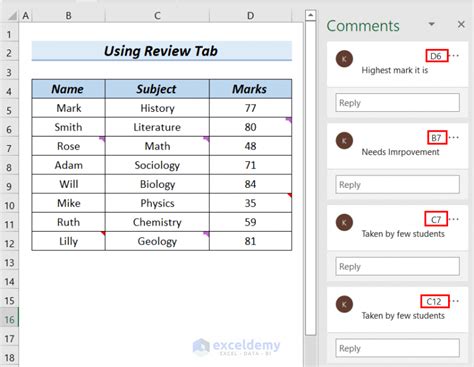This screenshot has height=367, width=474.
Task: Click the Subject header cell
Action: pos(157,89)
